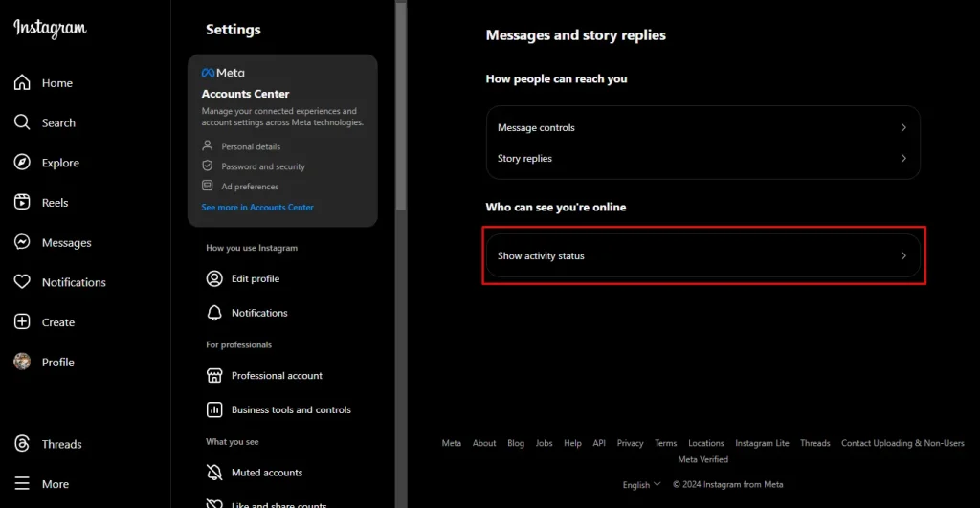This screenshot has height=508, width=980.
Task: Open More hamburger menu icon
Action: coord(22,484)
